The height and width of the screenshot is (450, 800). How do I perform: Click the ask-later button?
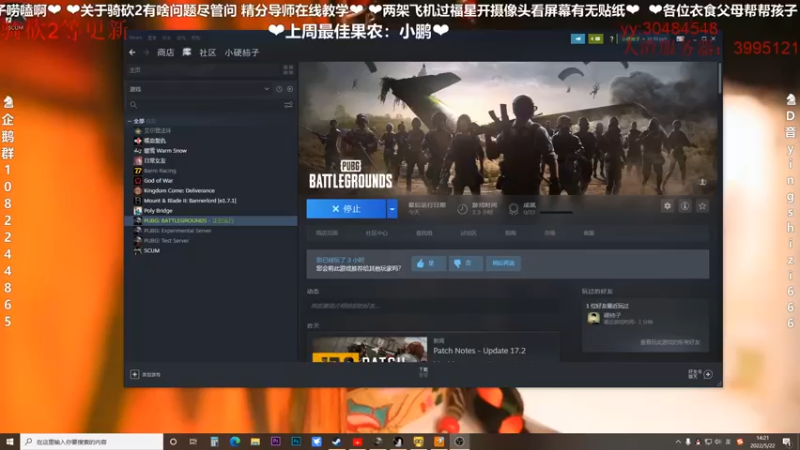coord(503,263)
